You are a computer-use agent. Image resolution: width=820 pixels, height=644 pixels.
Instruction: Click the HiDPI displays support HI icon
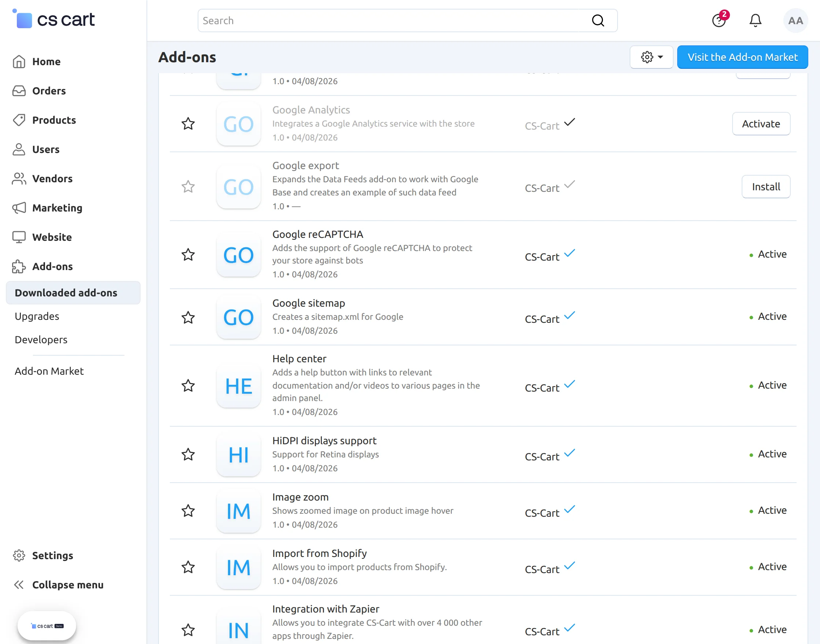click(238, 455)
